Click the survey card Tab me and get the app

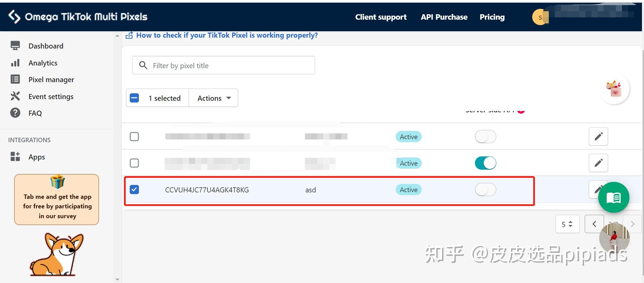click(57, 200)
